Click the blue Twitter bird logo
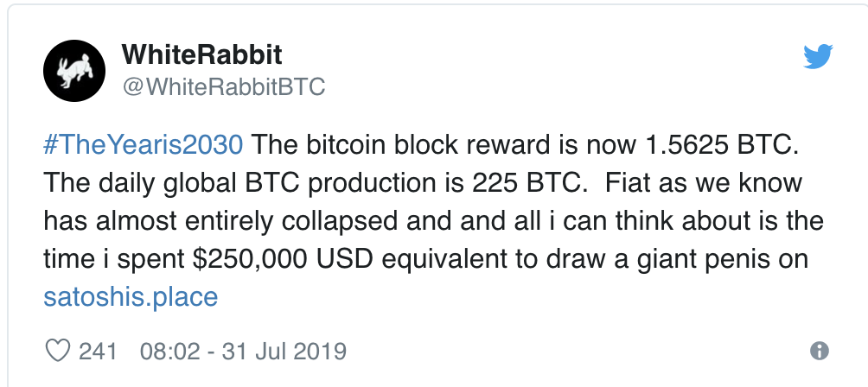Viewport: 868px width, 387px height. (818, 56)
